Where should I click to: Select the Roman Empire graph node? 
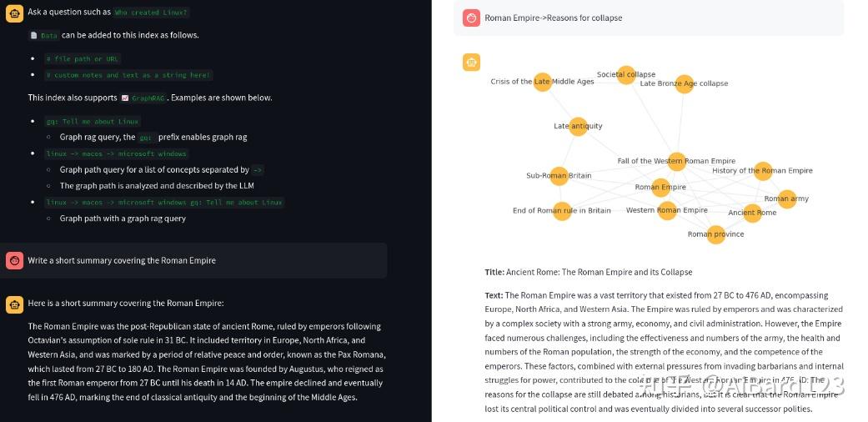tap(660, 187)
